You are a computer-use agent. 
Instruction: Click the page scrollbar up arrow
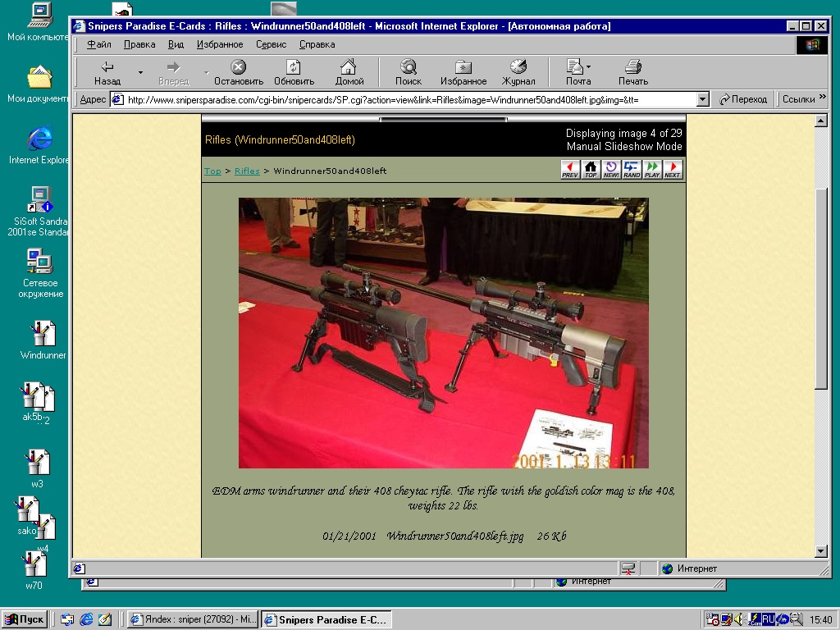(x=820, y=121)
